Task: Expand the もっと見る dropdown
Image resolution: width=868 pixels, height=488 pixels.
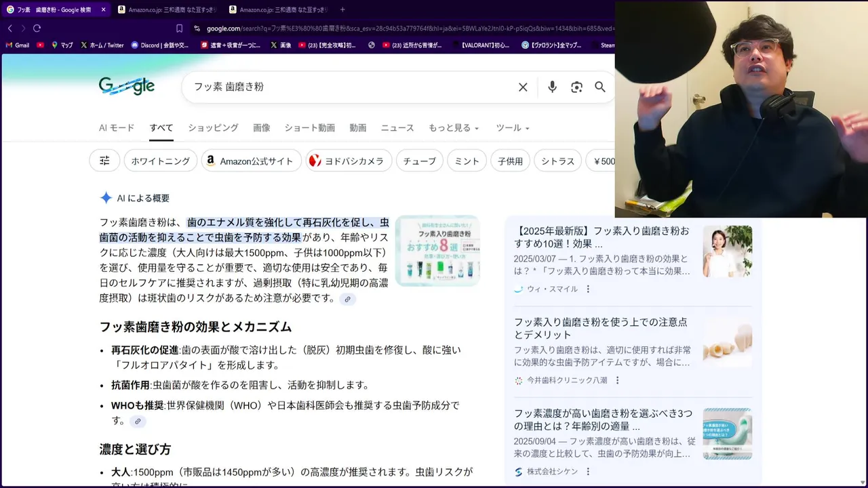Action: point(454,127)
